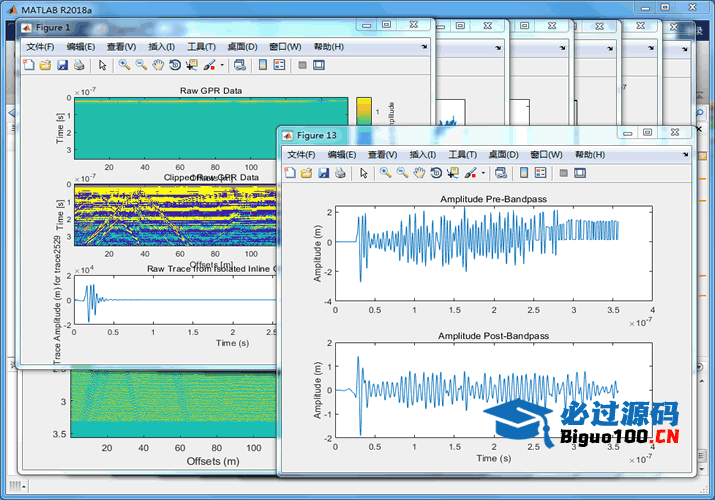Click inside the Clipped Raw GPR Data image
Viewport: 715px width, 500px height.
[x=176, y=215]
